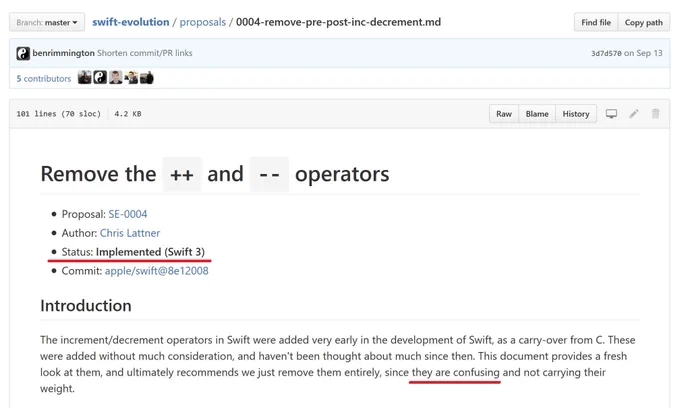
Task: Click the '101 lines (70 sloc)' text
Action: [x=59, y=114]
